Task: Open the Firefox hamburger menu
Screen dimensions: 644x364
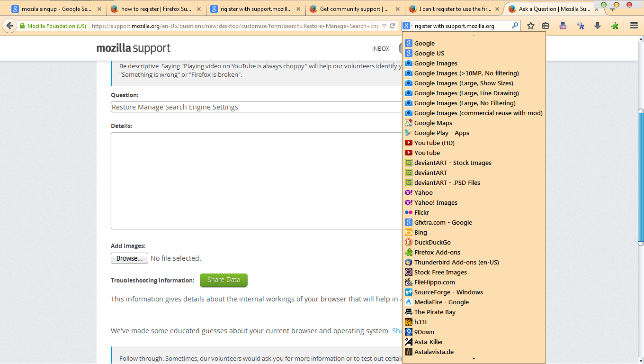Action: [634, 26]
